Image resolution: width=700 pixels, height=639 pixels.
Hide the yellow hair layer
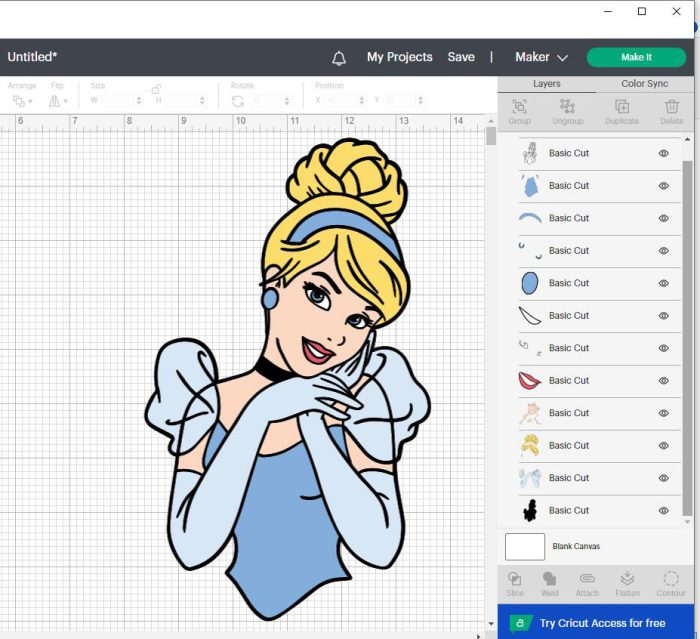pos(664,446)
